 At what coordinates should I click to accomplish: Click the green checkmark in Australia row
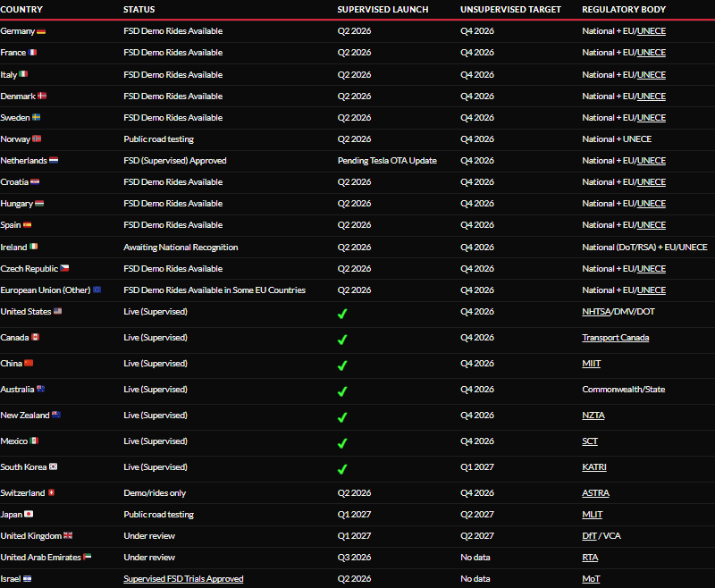(342, 391)
